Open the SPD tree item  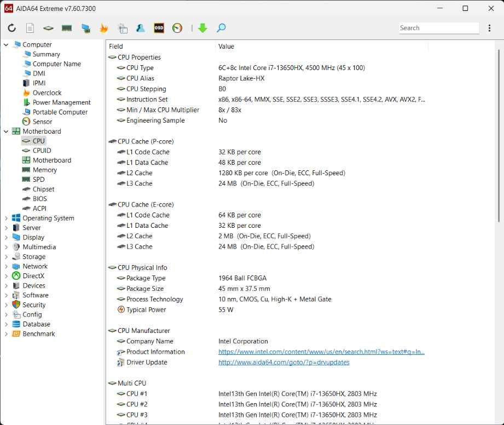coord(38,180)
